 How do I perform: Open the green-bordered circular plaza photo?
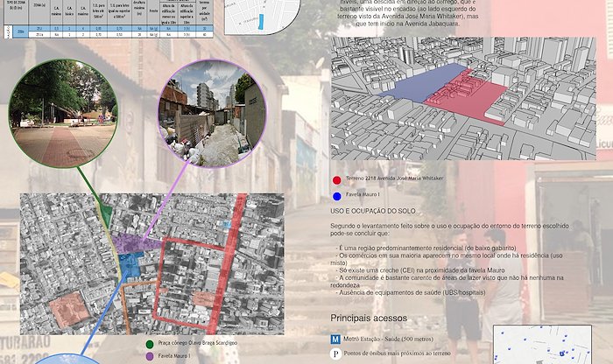tap(63, 113)
